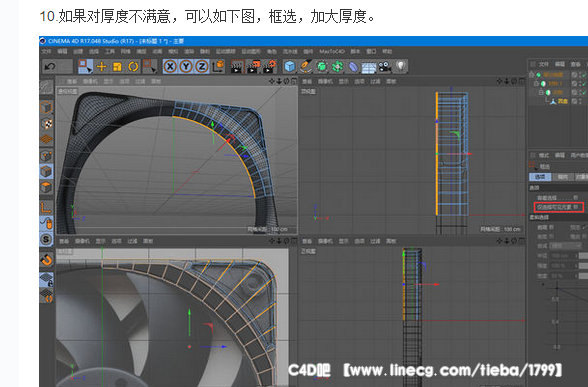Open Object Manager 文件 menu
Image resolution: width=588 pixels, height=387 pixels.
click(x=543, y=64)
